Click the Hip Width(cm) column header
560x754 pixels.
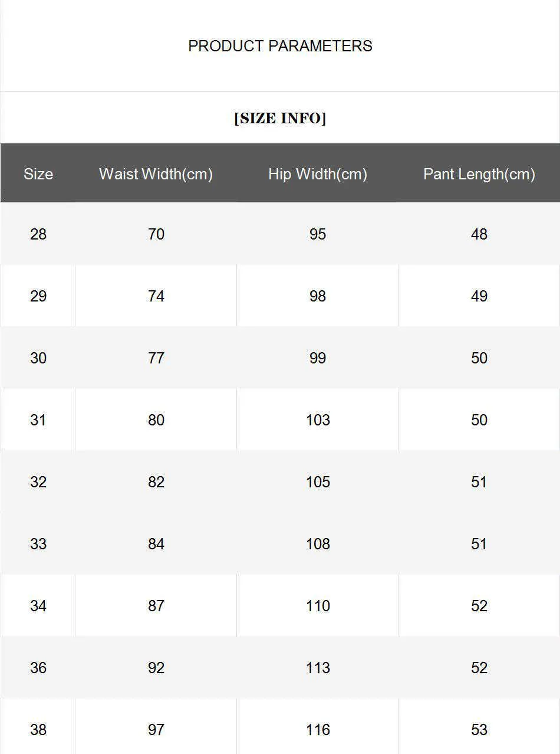tap(318, 174)
